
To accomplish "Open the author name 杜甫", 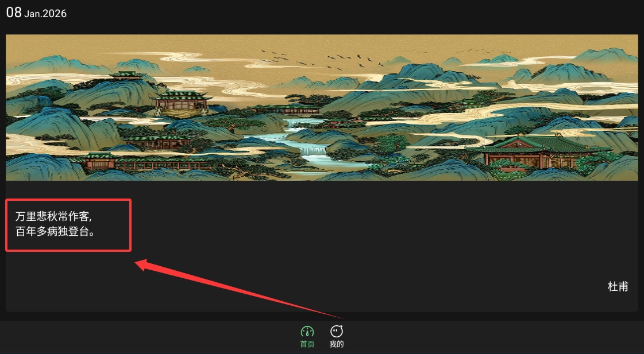I will (x=618, y=286).
